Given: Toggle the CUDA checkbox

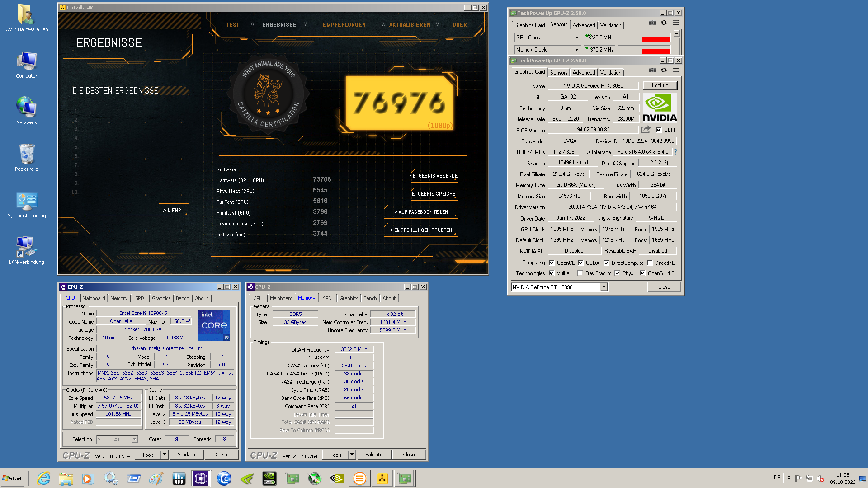Looking at the screenshot, I should click(580, 263).
